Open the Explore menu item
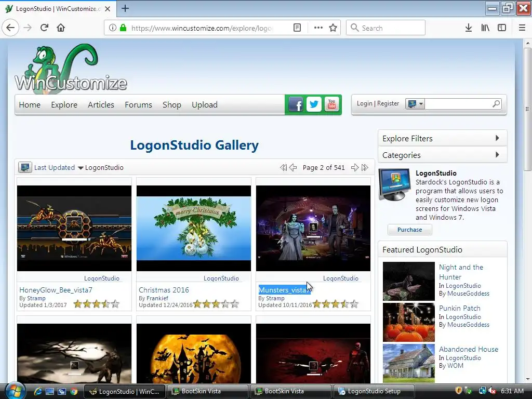 coord(64,105)
